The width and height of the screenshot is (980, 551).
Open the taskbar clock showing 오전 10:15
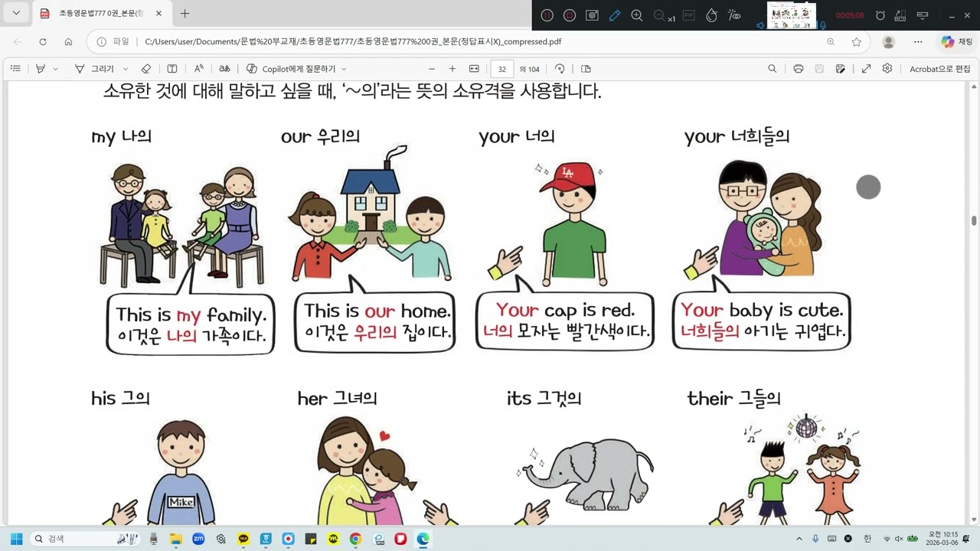(942, 539)
